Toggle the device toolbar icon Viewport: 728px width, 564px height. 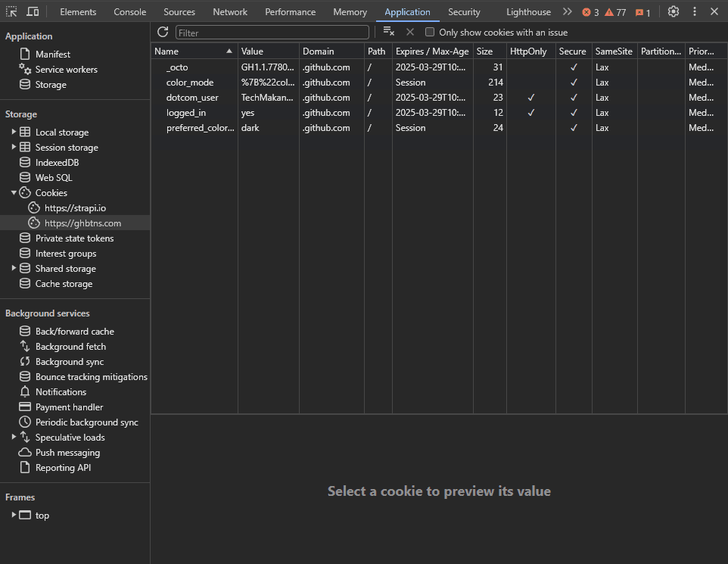pyautogui.click(x=33, y=12)
